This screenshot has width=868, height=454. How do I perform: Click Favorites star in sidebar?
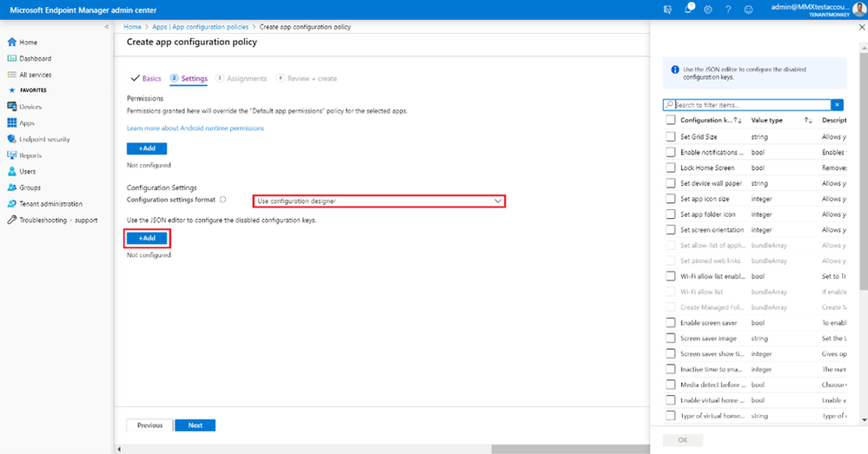[x=11, y=90]
